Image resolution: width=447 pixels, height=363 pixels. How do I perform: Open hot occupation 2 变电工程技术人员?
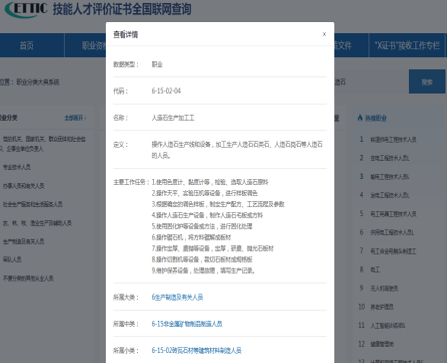coord(390,158)
